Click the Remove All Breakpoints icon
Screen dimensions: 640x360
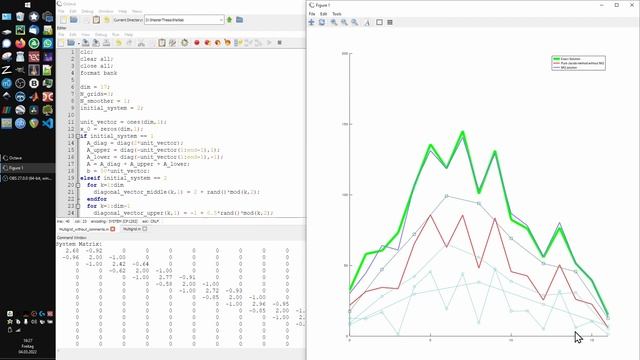tap(227, 42)
